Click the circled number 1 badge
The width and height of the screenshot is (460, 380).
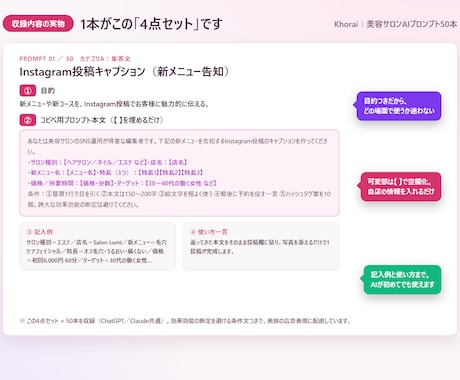coord(28,91)
